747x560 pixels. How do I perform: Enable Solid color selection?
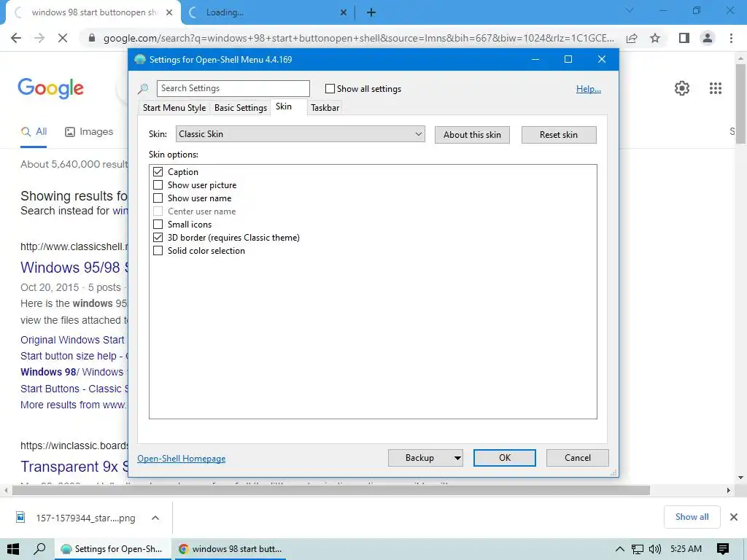158,251
